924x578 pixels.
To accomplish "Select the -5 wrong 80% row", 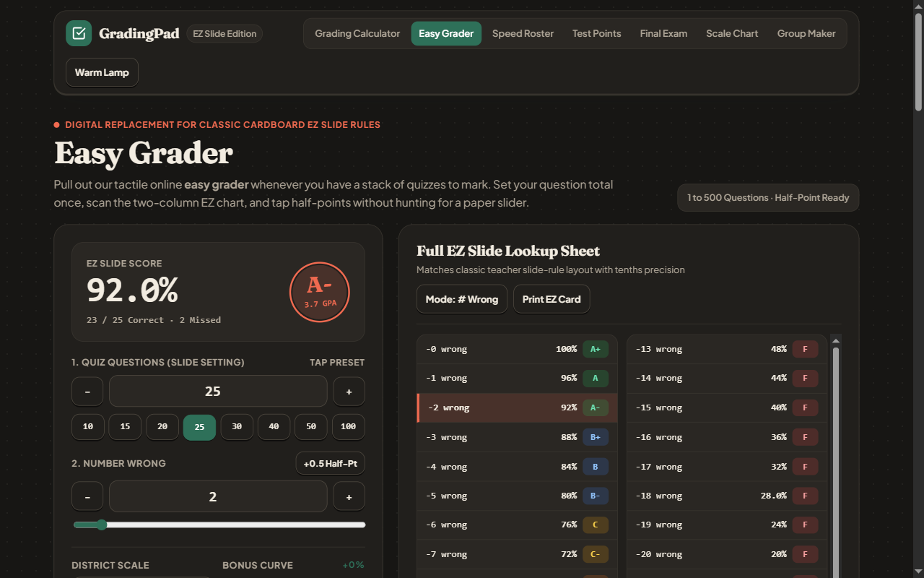I will tap(517, 496).
